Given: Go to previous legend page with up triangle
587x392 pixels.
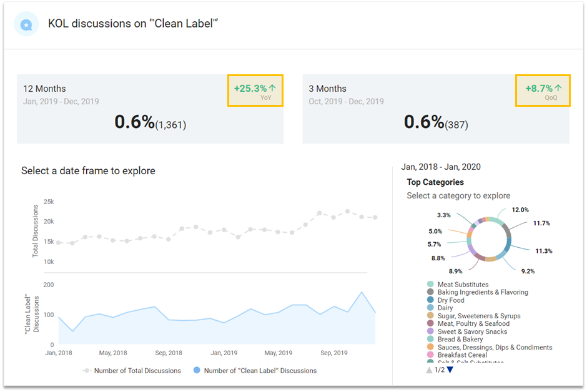Looking at the screenshot, I should 428,370.
